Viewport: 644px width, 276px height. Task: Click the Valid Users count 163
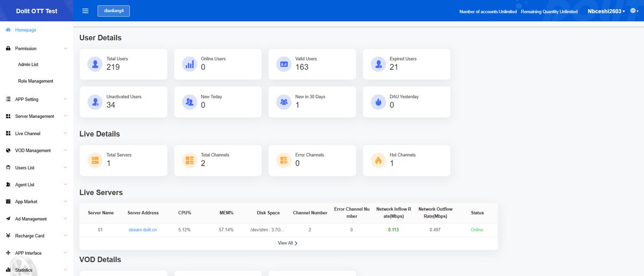coord(302,67)
